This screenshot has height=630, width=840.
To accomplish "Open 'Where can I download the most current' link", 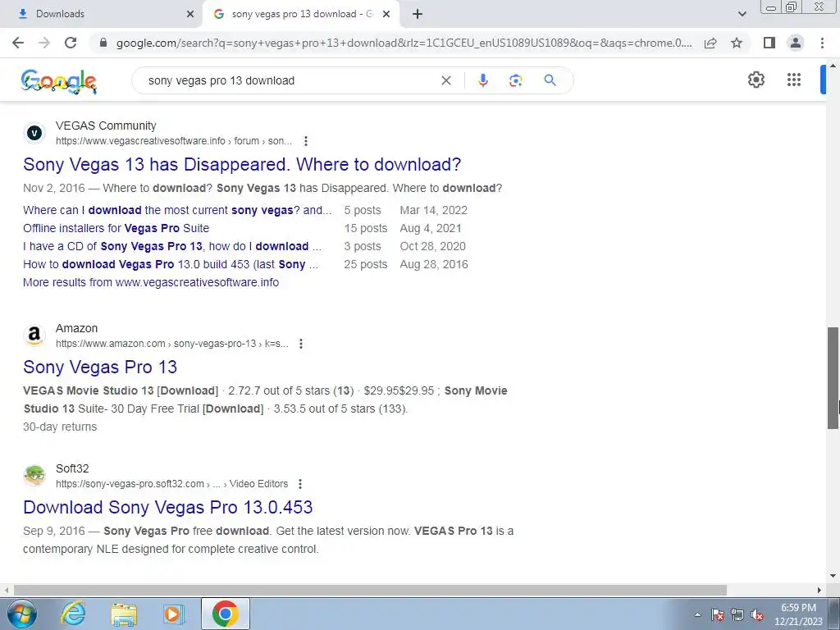I will (x=177, y=210).
